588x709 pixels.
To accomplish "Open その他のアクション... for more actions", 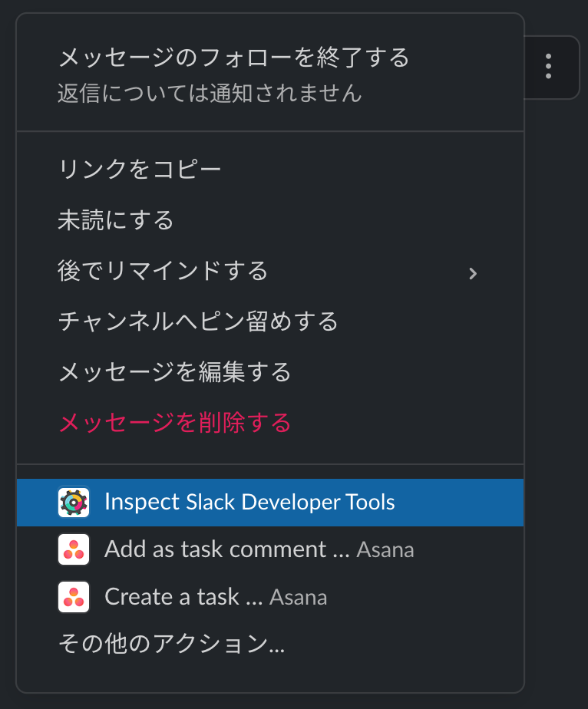I will click(171, 644).
